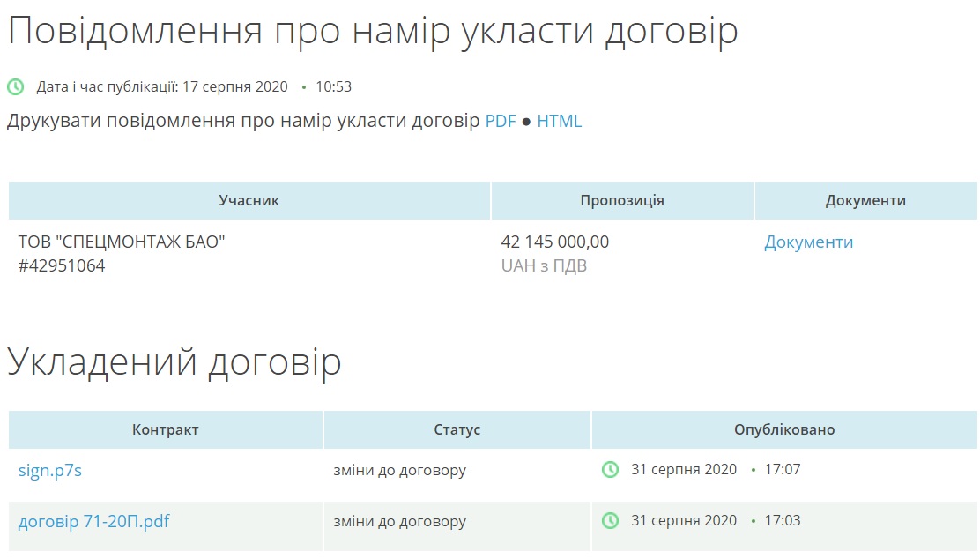Viewport: 980px width, 559px height.
Task: Click the proposal amount 42 145 000,00
Action: coord(554,242)
